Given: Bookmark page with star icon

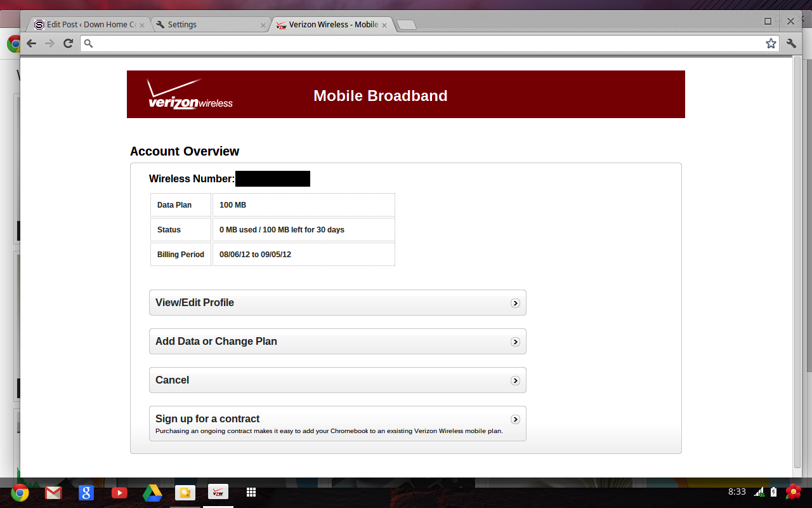Looking at the screenshot, I should tap(771, 43).
